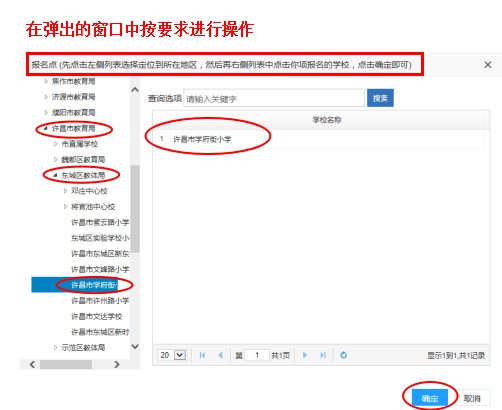This screenshot has width=502, height=410.
Task: Expand the 邓庄中心校 node
Action: (65, 191)
